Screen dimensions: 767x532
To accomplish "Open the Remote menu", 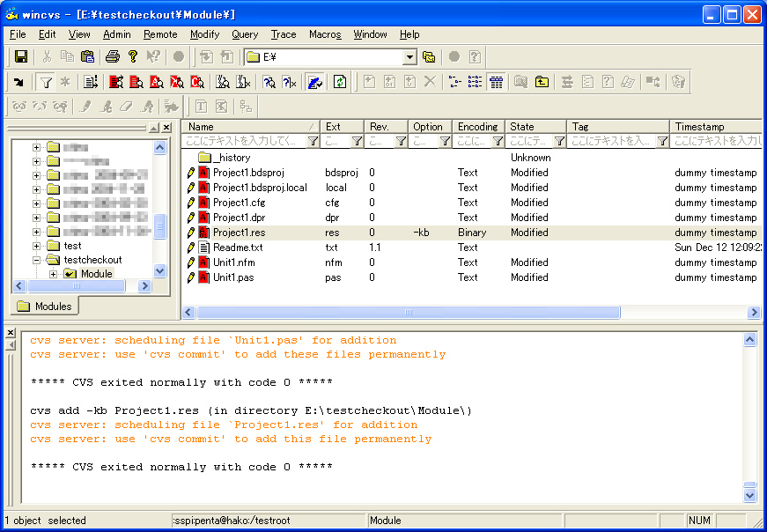I will [x=160, y=34].
